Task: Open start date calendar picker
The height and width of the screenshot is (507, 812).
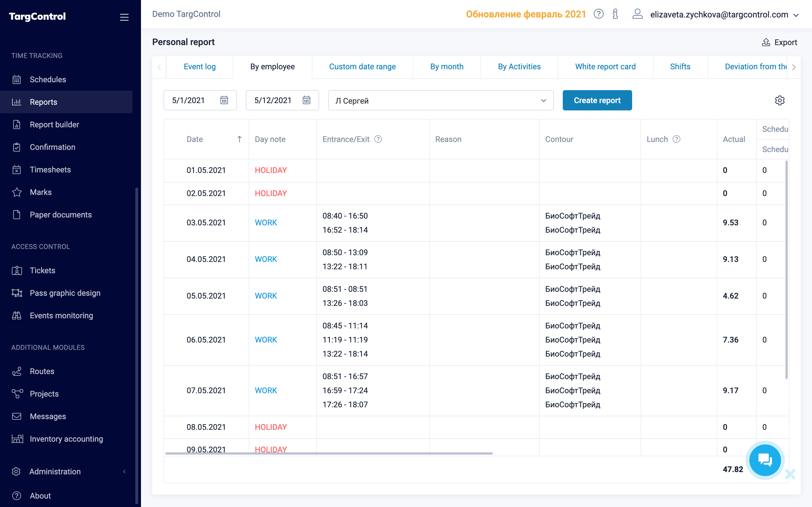Action: coord(224,100)
